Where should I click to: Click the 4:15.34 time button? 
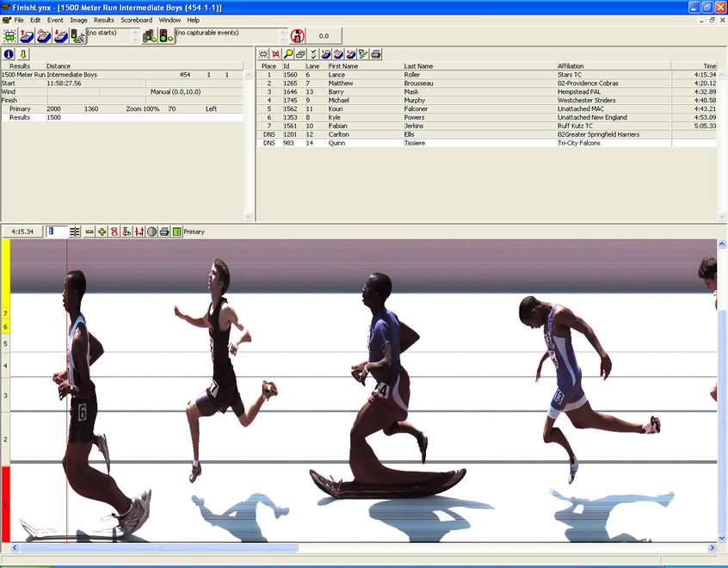click(x=22, y=232)
